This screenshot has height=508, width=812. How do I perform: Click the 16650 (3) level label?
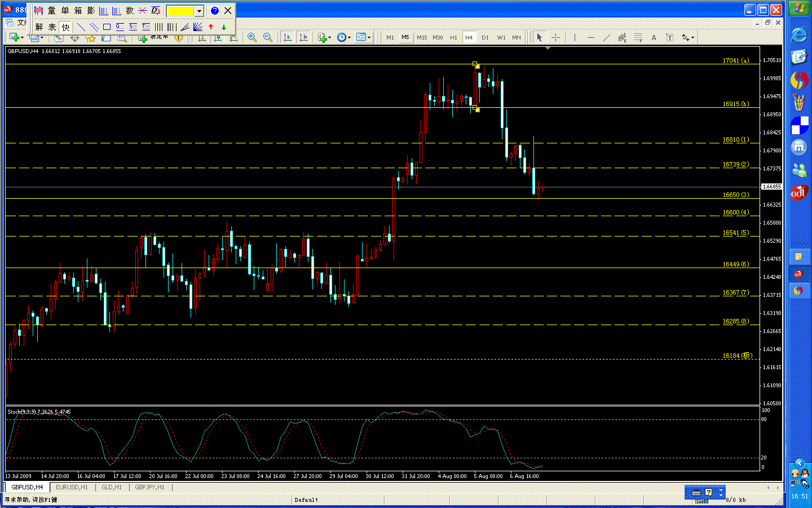(x=736, y=195)
